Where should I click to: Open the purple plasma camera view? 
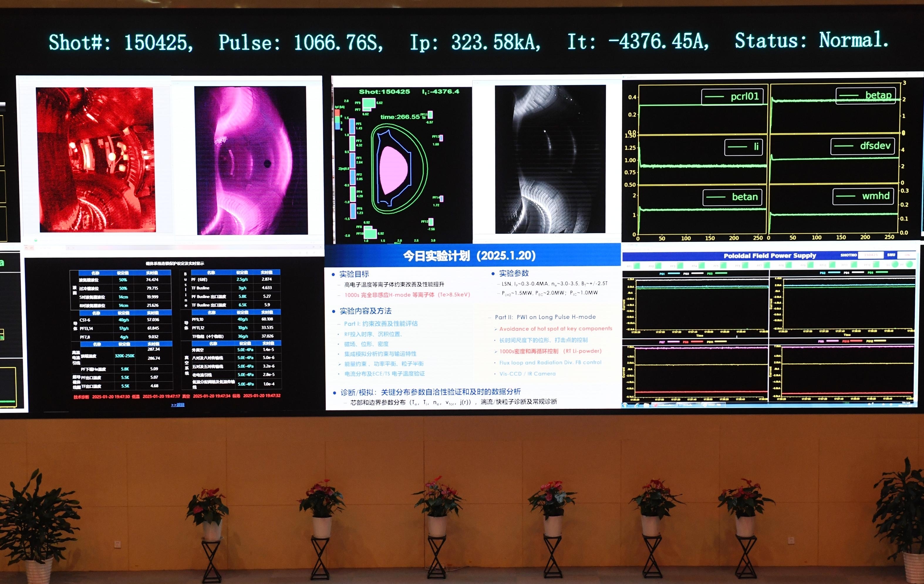click(x=251, y=161)
